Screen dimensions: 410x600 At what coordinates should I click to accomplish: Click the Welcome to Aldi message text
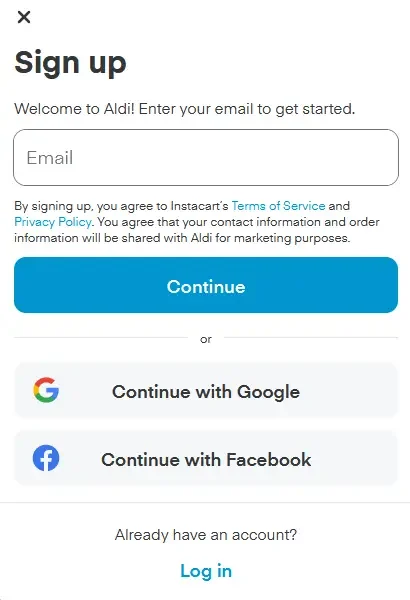(185, 109)
